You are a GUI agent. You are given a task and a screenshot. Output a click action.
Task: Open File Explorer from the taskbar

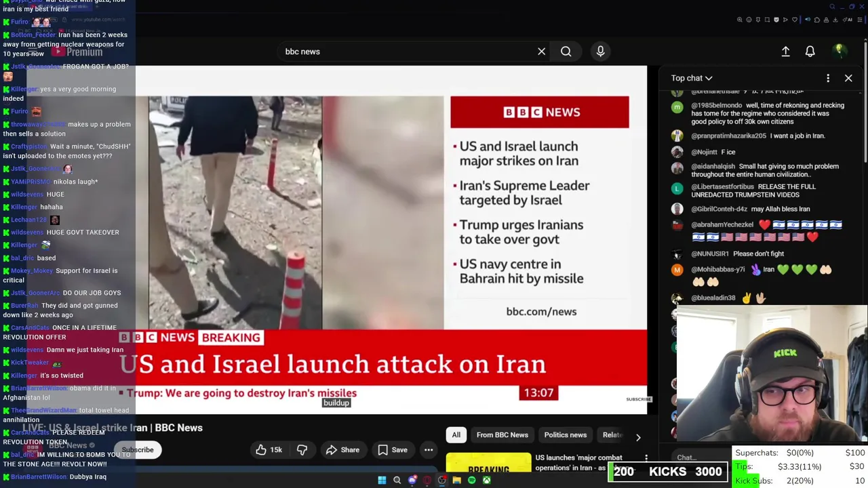tap(456, 480)
